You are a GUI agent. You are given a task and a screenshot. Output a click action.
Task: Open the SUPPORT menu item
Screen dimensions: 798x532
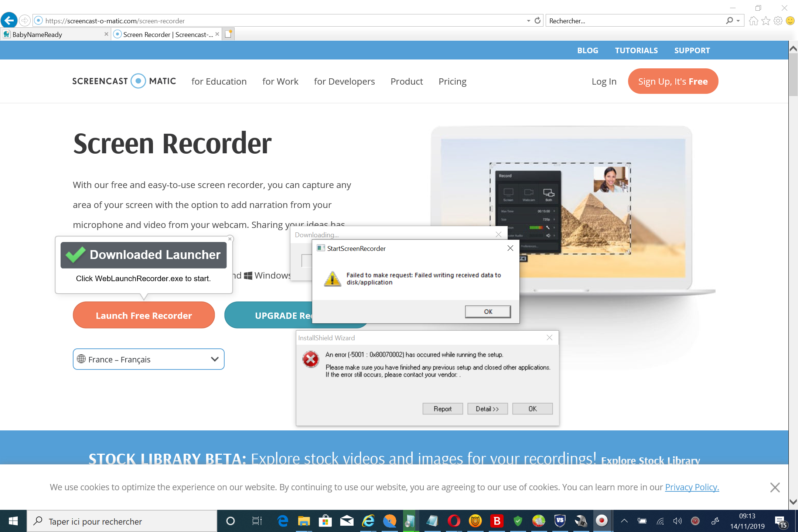(692, 50)
